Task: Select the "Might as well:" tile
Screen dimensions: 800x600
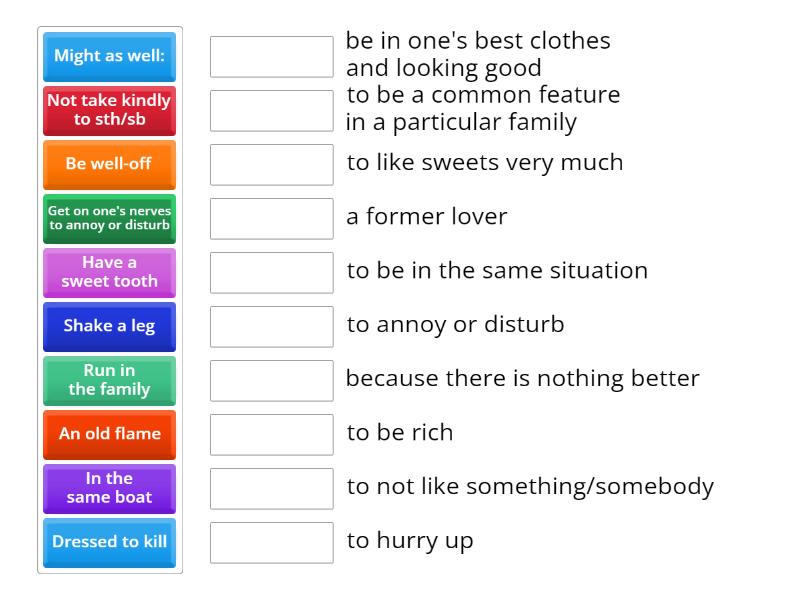Action: point(109,57)
